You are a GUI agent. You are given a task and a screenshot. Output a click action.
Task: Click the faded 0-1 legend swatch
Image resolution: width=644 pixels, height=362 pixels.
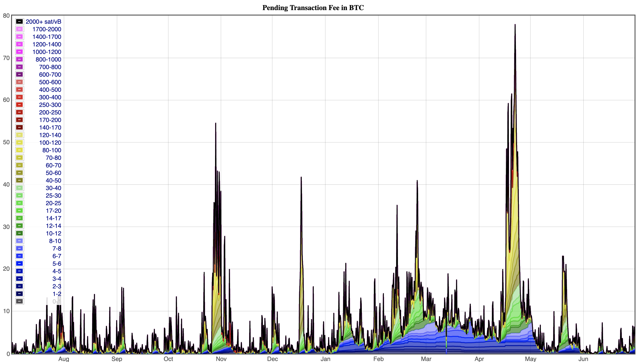pos(19,301)
